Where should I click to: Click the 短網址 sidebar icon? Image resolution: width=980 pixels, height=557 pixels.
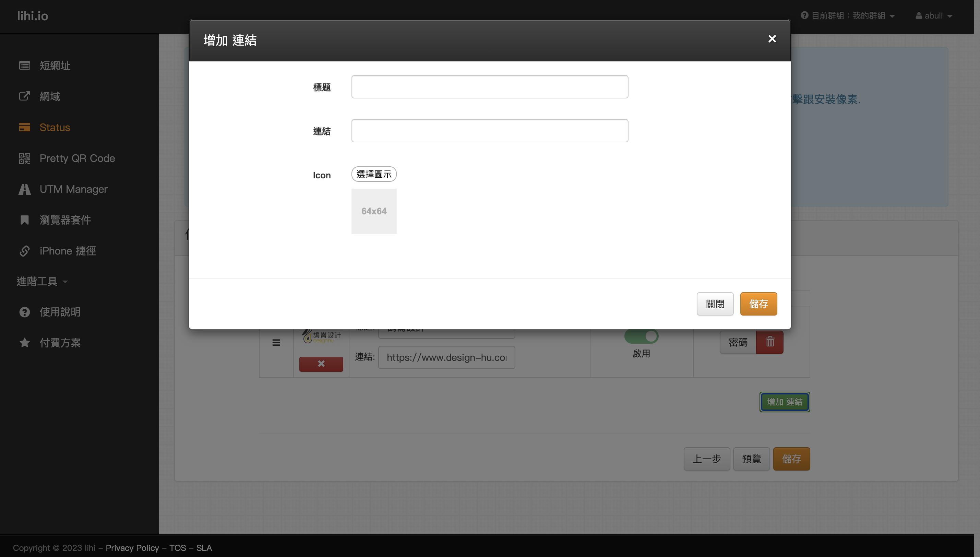[x=24, y=66]
